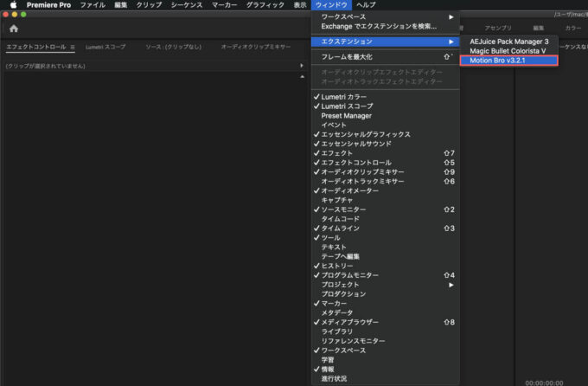Viewport: 588px width, 386px height.
Task: Toggle the 情報 panel
Action: [385, 369]
